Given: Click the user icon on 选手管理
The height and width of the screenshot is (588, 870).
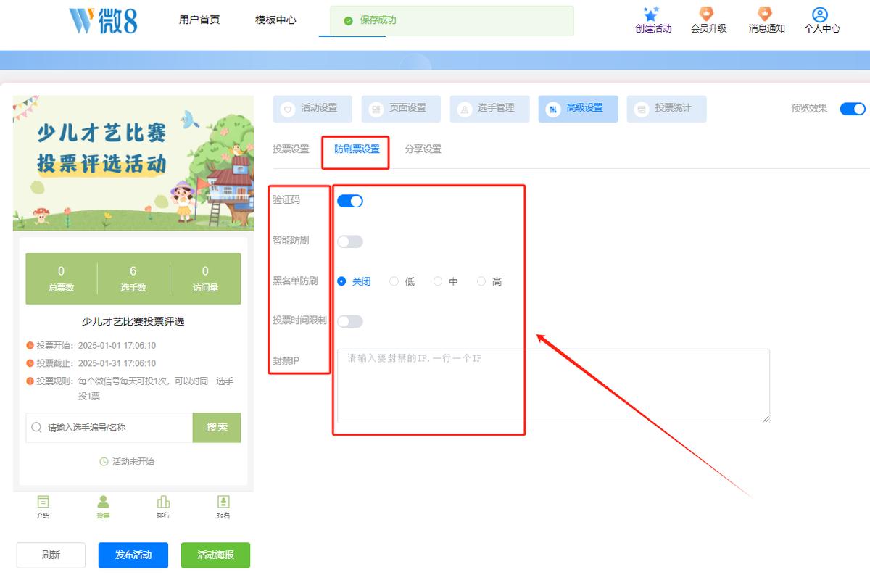Looking at the screenshot, I should coord(465,109).
